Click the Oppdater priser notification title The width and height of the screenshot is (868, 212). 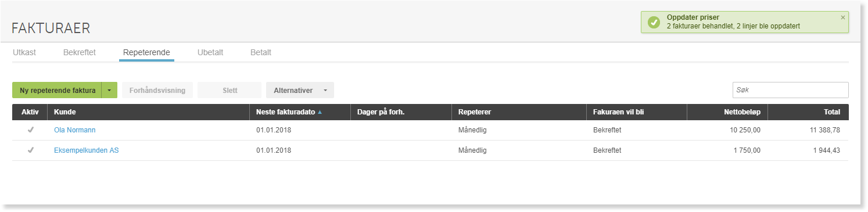tap(693, 17)
